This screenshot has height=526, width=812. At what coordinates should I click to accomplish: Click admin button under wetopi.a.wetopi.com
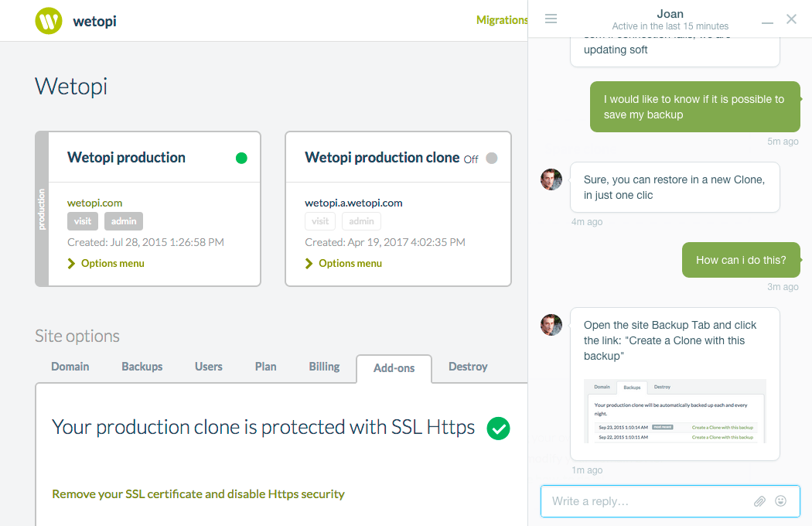pos(361,221)
